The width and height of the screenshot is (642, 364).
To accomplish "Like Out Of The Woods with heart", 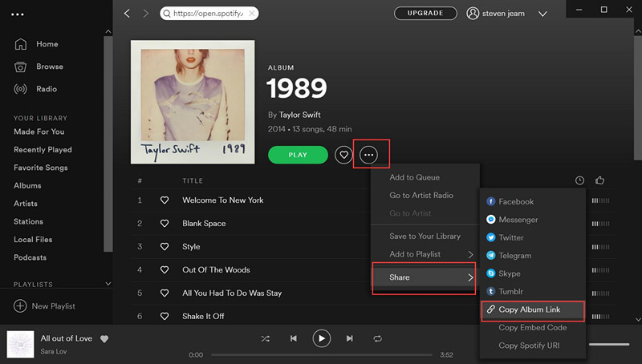I will [x=165, y=270].
